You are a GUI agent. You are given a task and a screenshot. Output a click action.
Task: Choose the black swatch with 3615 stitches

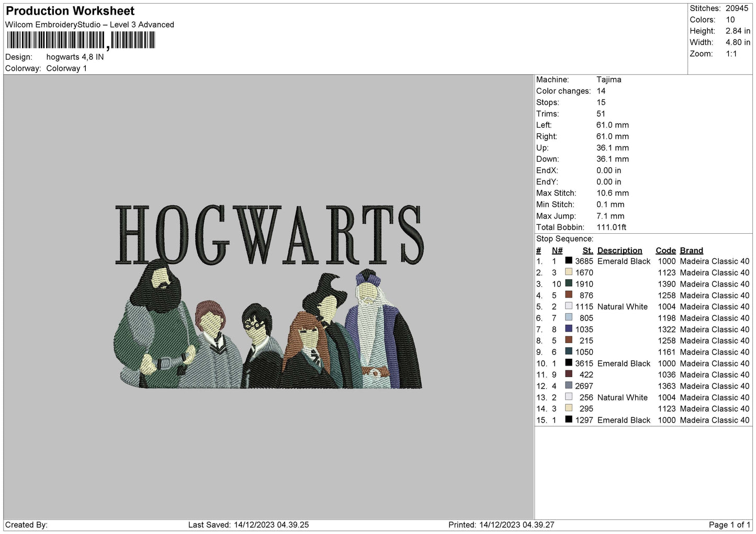click(569, 363)
